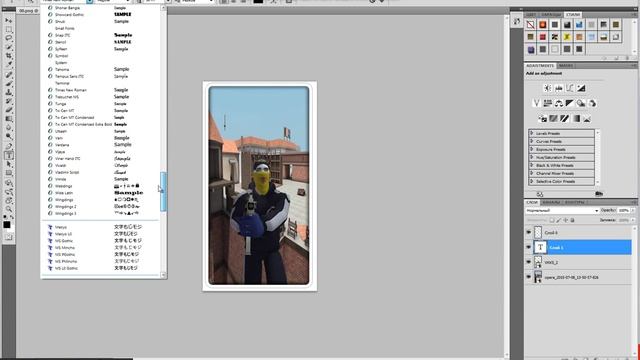
Task: Select the Dodge tool
Action: [x=9, y=136]
